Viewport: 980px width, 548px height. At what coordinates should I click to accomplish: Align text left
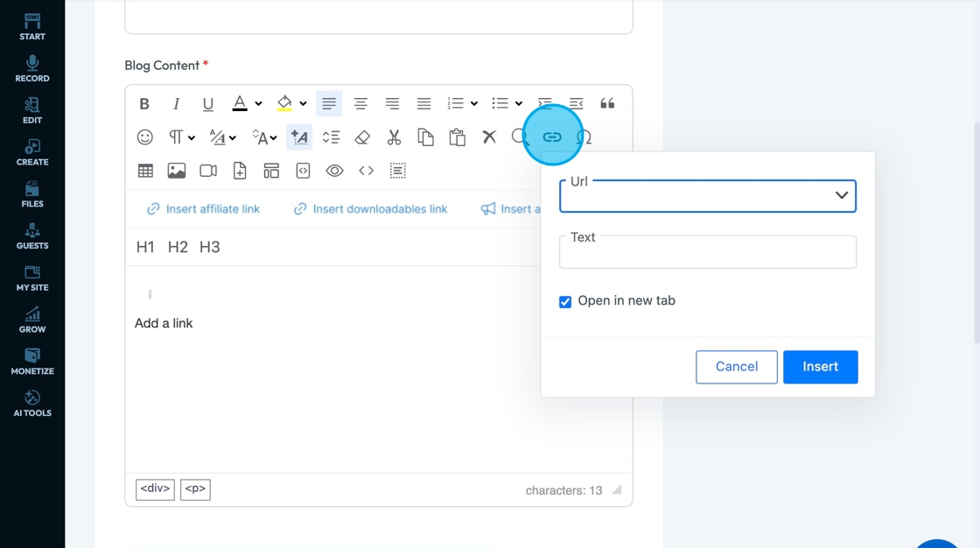(329, 104)
